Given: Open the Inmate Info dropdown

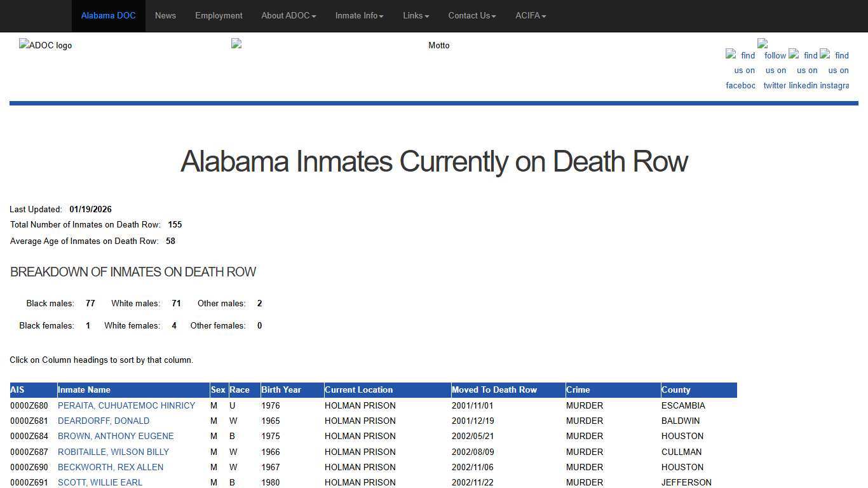Looking at the screenshot, I should click(358, 16).
